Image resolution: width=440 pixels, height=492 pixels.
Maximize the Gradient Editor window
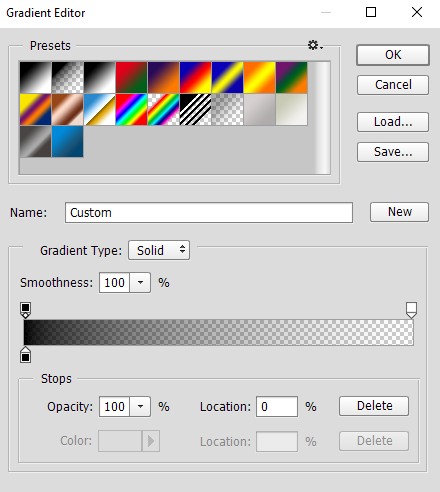(x=371, y=12)
